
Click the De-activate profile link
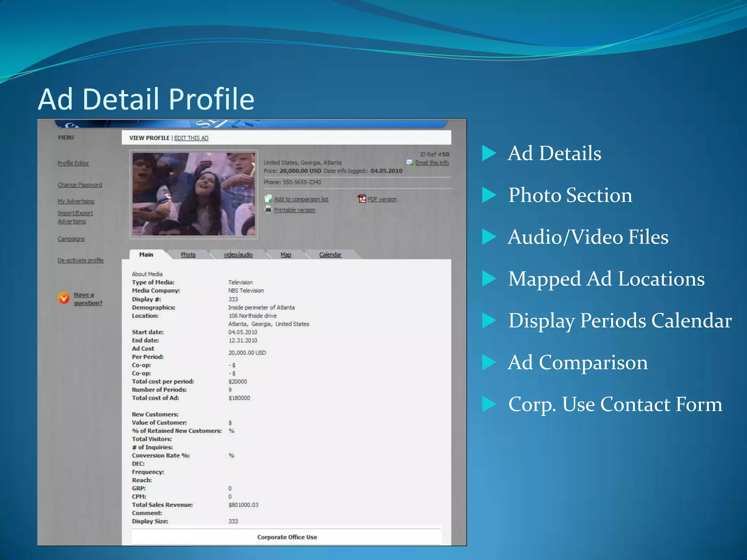[81, 260]
